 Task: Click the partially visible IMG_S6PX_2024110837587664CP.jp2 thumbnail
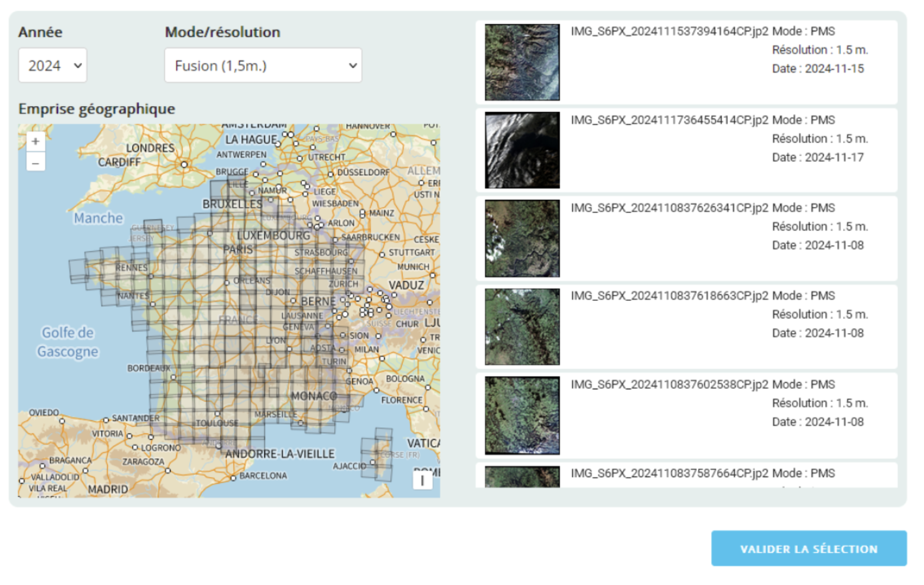pyautogui.click(x=522, y=477)
